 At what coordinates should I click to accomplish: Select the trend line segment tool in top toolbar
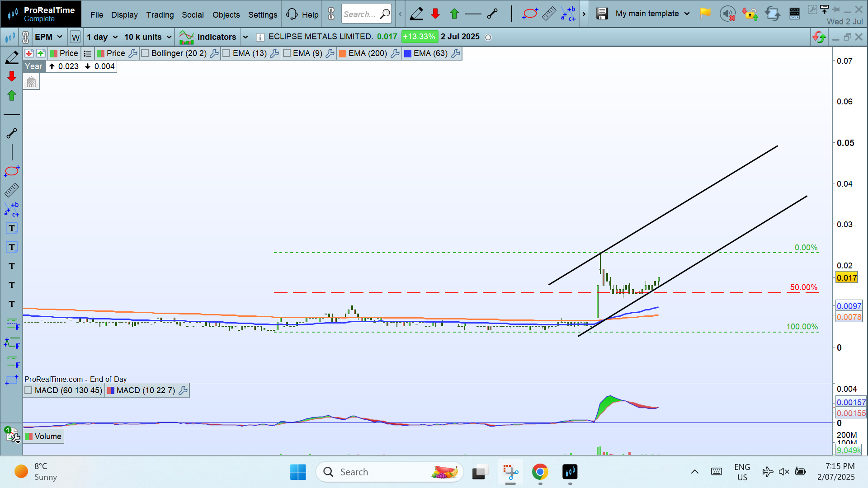click(x=492, y=14)
